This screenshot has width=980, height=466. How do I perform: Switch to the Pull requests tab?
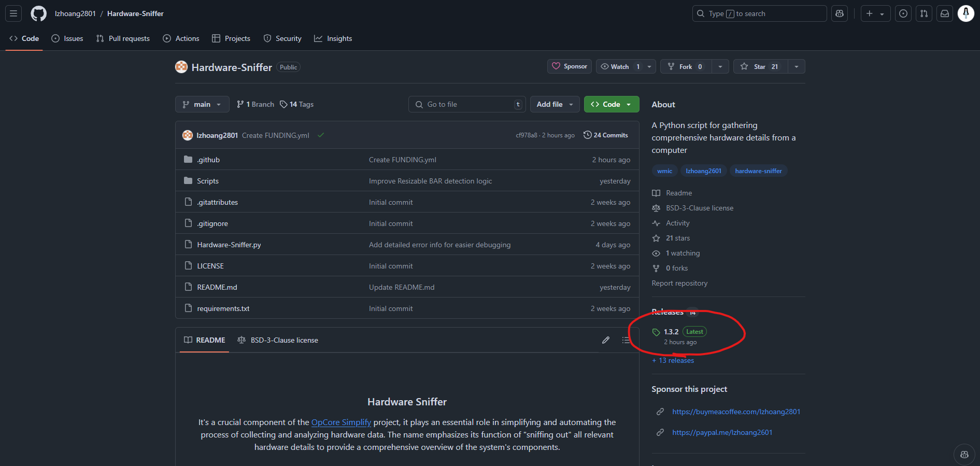[x=123, y=38]
